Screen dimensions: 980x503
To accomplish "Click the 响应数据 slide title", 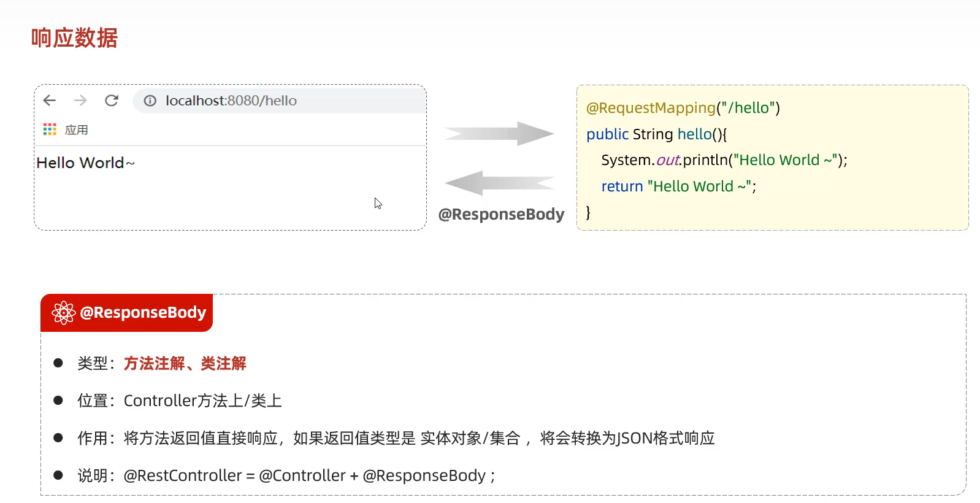I will [74, 38].
